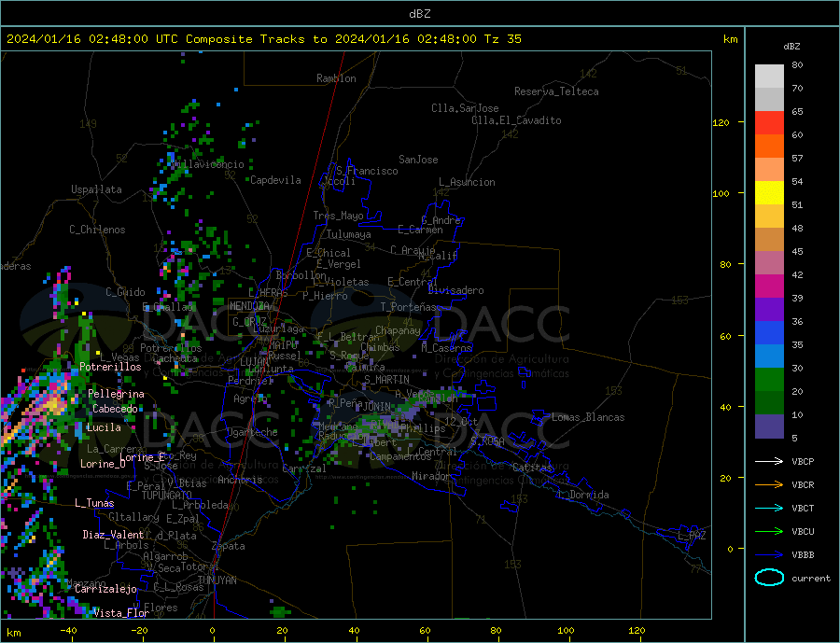Click the 'Zapata' place label
The height and width of the screenshot is (643, 840).
(229, 547)
